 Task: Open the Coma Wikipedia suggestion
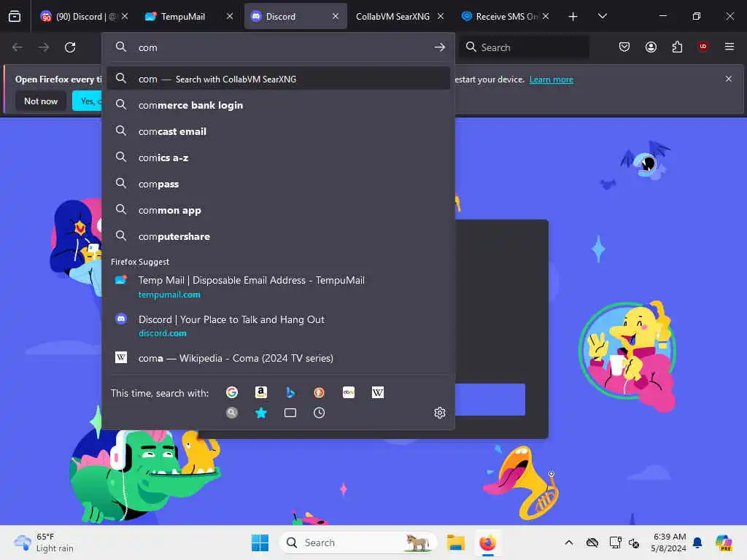click(x=278, y=358)
